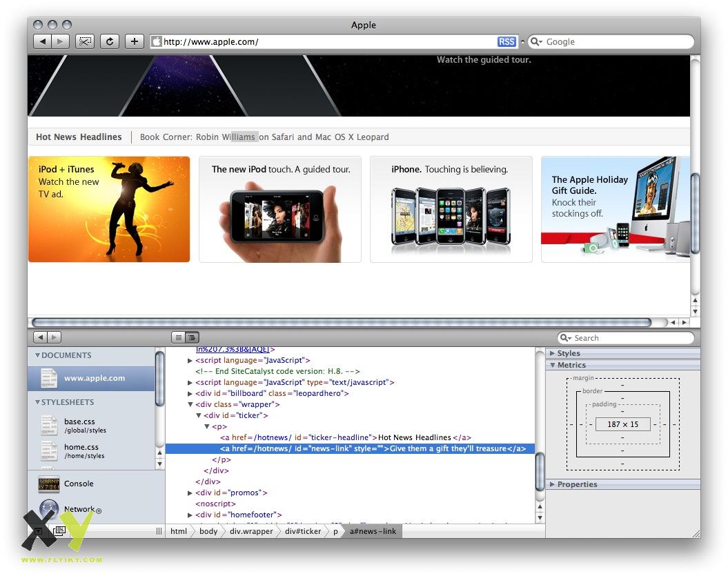
Task: Select base.css stylesheet in the sidebar
Action: pos(79,422)
